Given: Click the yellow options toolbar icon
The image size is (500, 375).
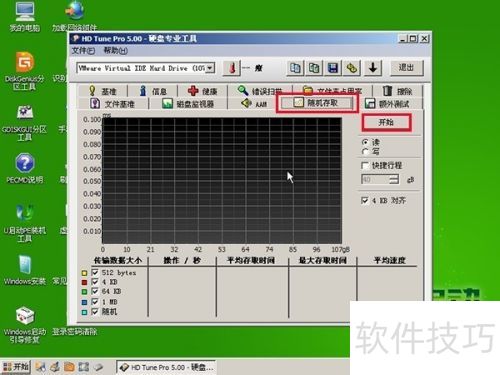Looking at the screenshot, I should point(352,68).
